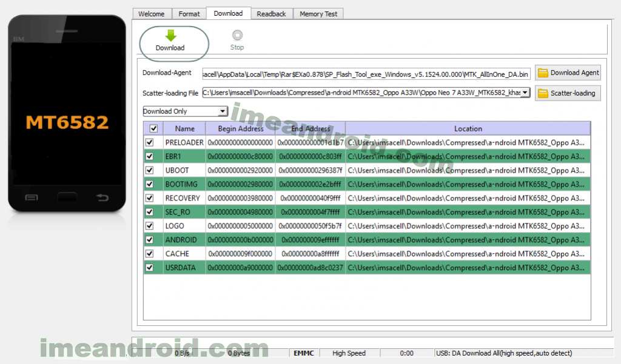Click end address 0x00000000040f9fff of RECOVERY
The image size is (621, 364).
click(310, 198)
